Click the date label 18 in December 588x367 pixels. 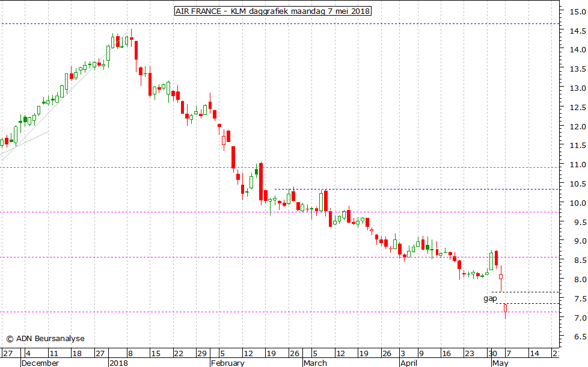77,354
